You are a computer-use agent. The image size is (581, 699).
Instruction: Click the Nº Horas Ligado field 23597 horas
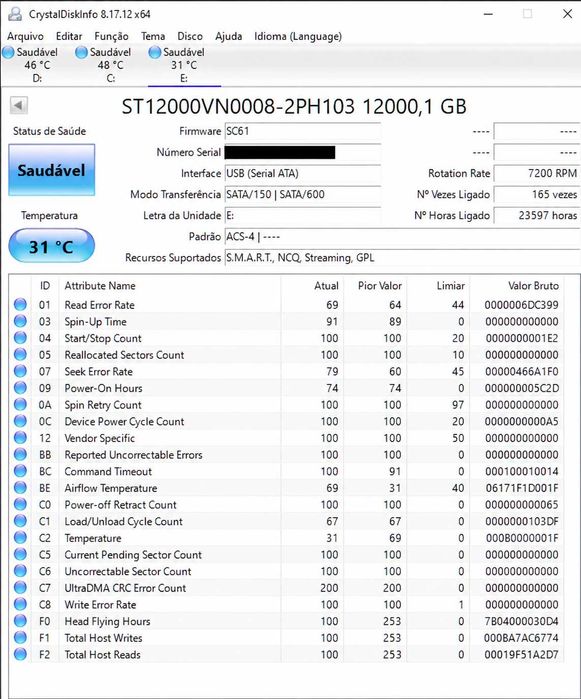click(537, 216)
